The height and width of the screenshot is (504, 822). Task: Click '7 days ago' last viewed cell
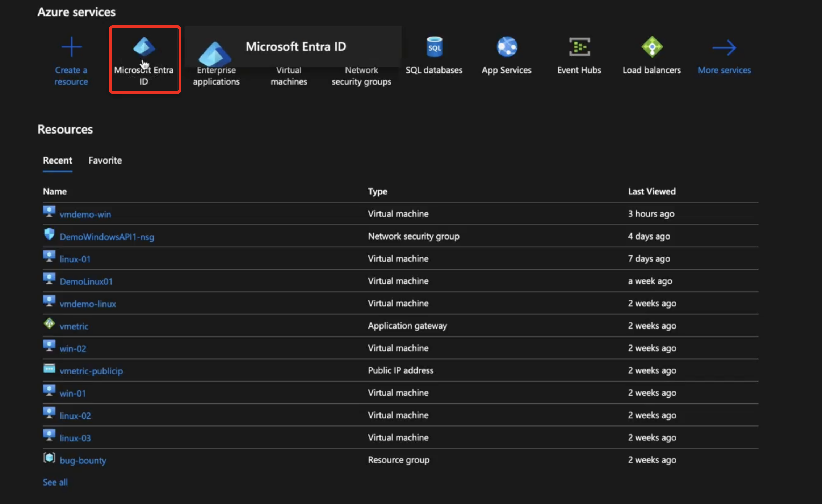pos(649,259)
